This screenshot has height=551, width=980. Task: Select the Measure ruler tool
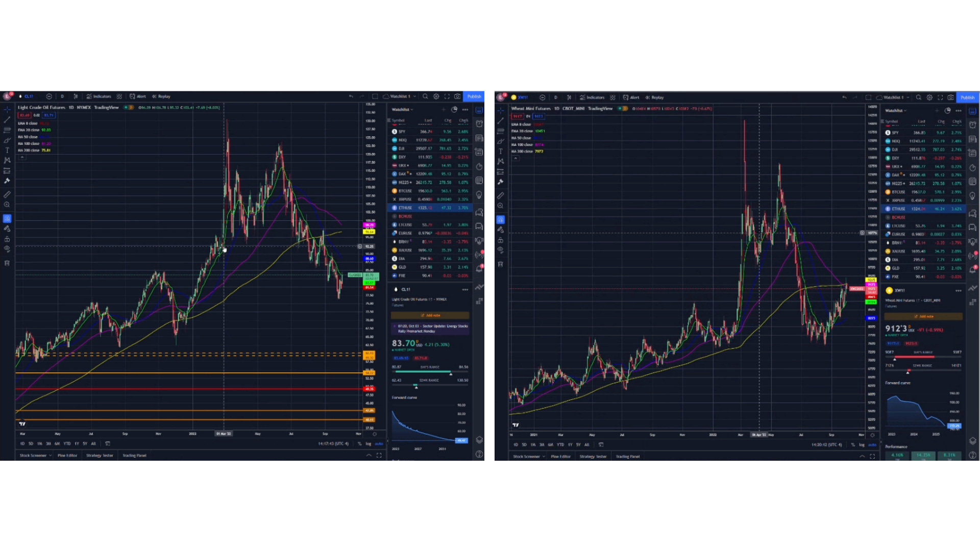pyautogui.click(x=7, y=194)
